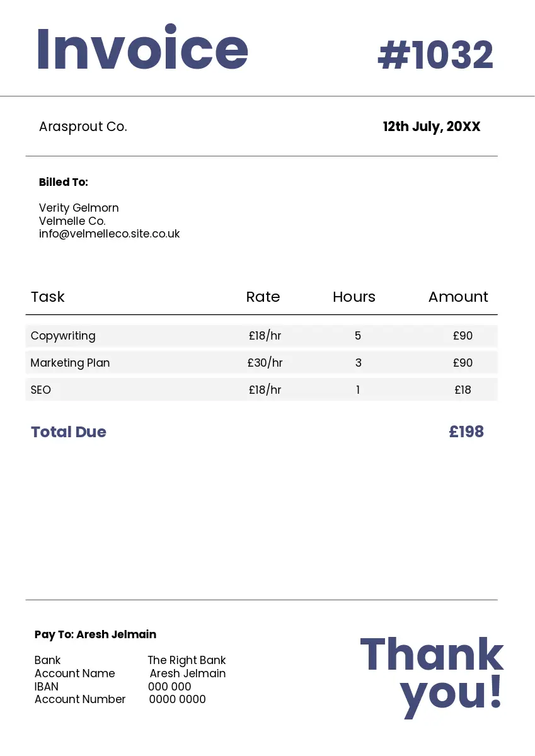Image resolution: width=535 pixels, height=756 pixels.
Task: Select the client name Verity Gelmorn
Action: pyautogui.click(x=79, y=208)
